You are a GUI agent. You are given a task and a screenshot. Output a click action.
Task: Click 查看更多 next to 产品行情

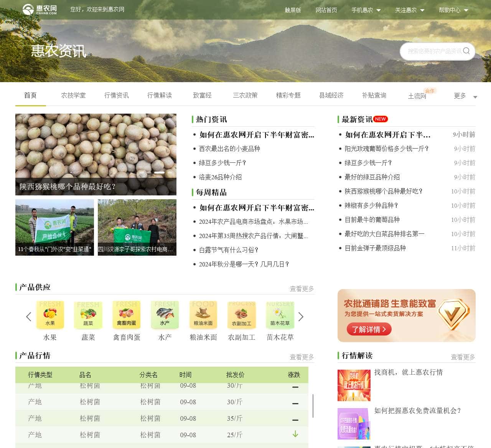coord(302,357)
